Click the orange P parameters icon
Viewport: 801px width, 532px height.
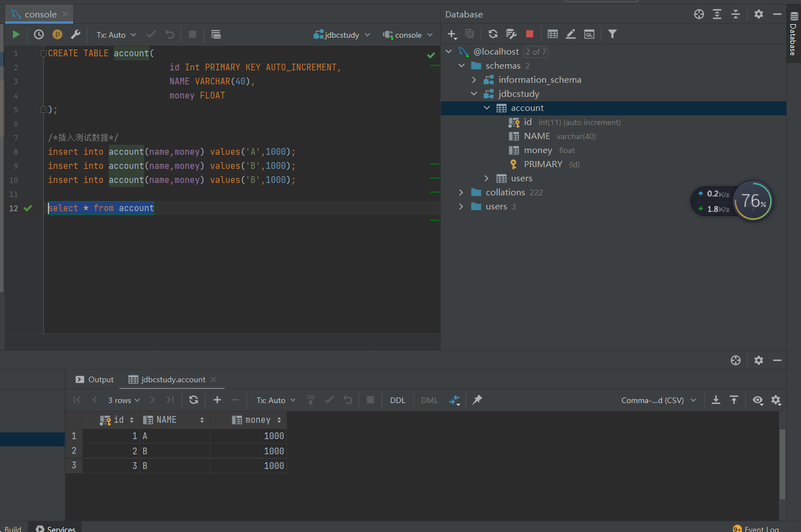point(57,34)
